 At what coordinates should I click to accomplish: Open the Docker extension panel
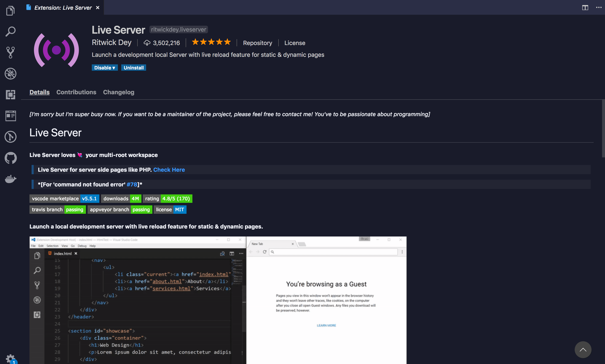point(10,179)
